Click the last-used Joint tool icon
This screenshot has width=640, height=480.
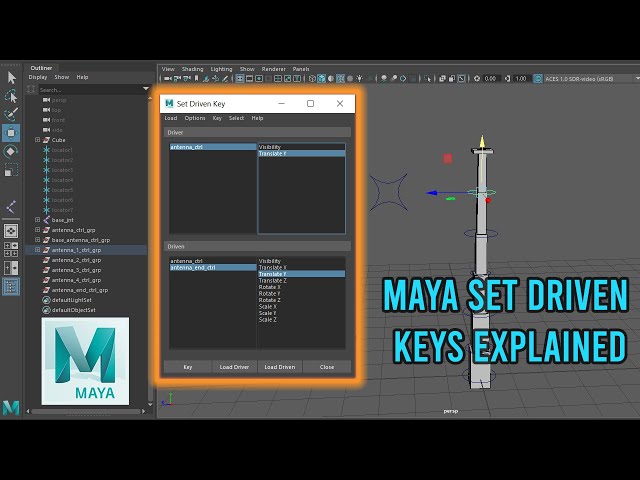[11, 207]
